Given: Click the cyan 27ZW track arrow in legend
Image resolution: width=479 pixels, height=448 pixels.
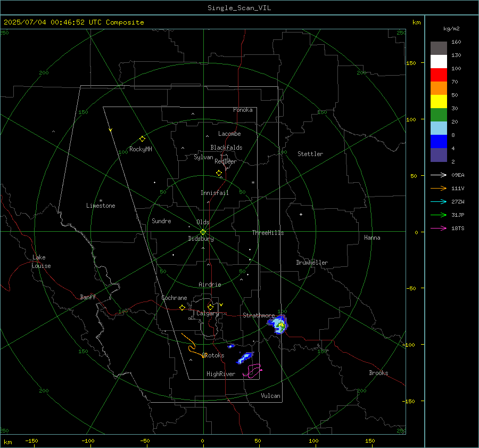Looking at the screenshot, I should pyautogui.click(x=439, y=201).
